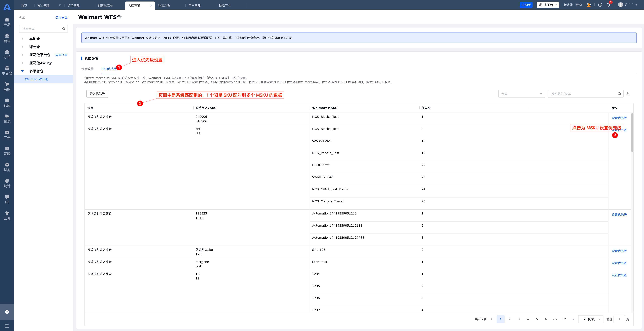Select the SKU优先级 sub-tab
This screenshot has width=644, height=331.
pos(109,69)
